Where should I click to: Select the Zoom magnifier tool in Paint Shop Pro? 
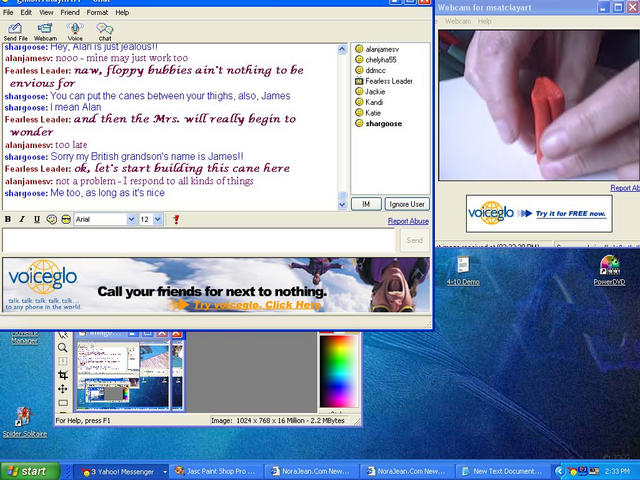(62, 348)
